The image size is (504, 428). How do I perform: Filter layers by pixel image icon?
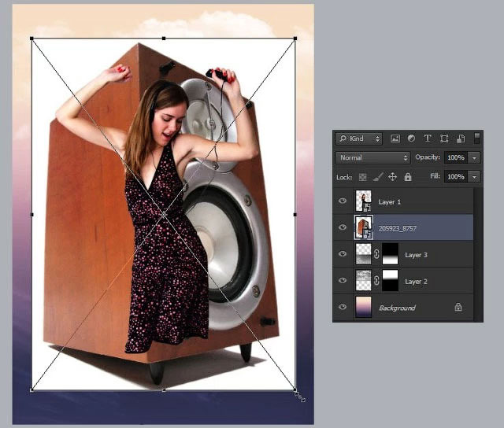pos(395,138)
